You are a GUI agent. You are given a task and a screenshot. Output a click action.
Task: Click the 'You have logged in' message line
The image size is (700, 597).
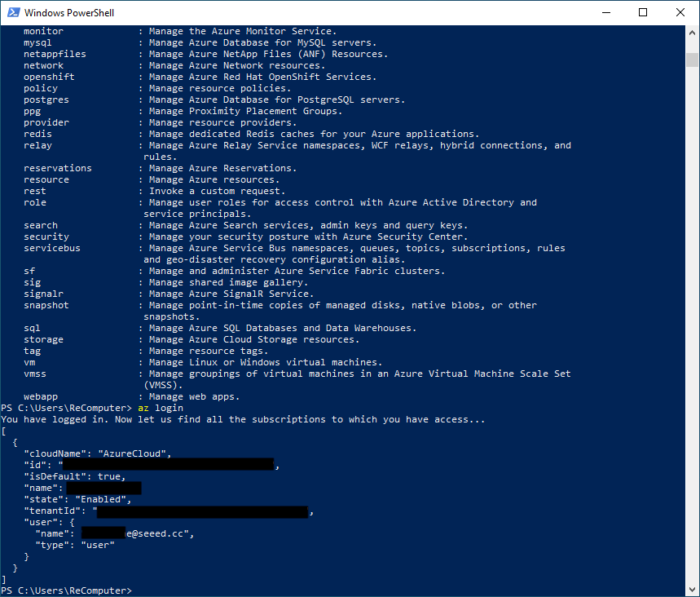[x=243, y=419]
